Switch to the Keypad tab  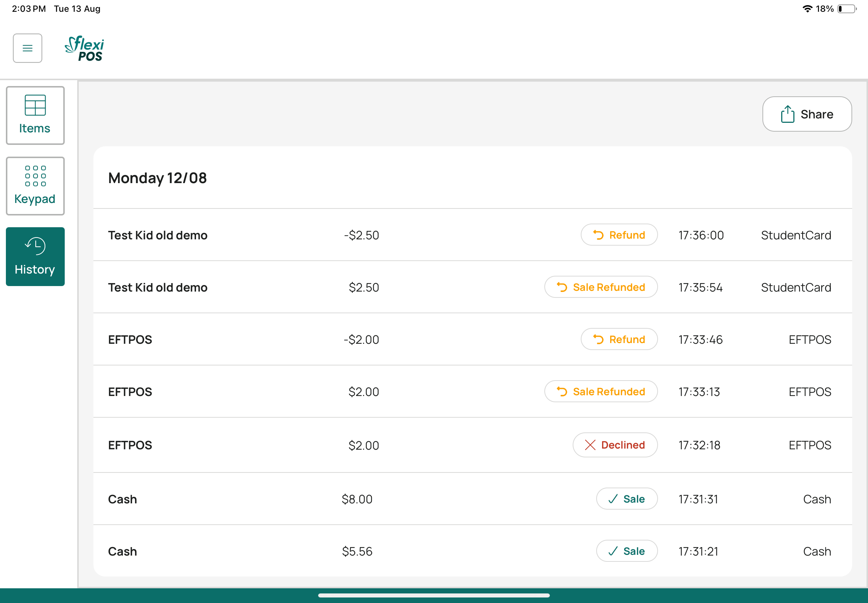[35, 186]
